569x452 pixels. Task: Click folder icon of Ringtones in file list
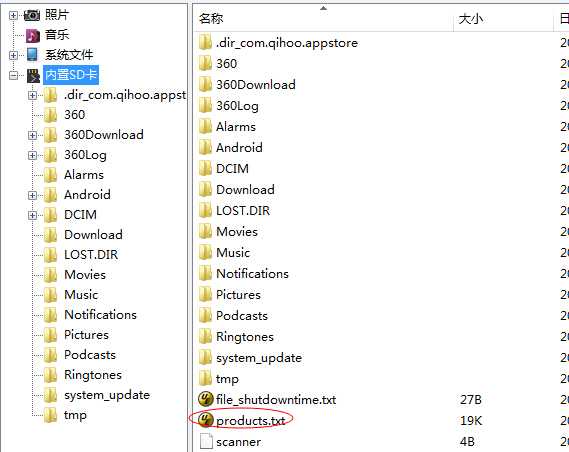click(x=205, y=337)
